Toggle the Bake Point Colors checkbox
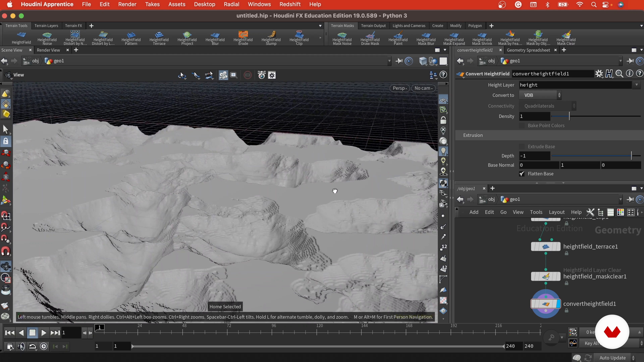The width and height of the screenshot is (644, 362). 522,126
